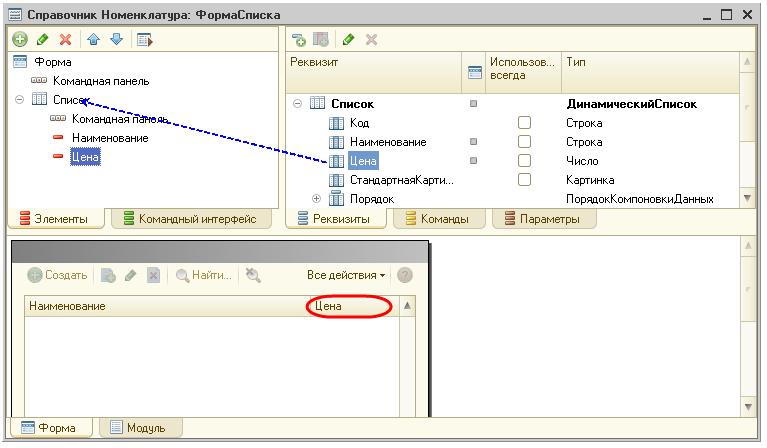767x448 pixels.
Task: Select Порядок attribute row
Action: 372,199
